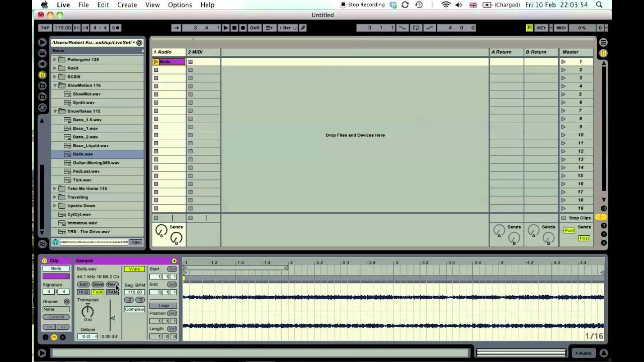The height and width of the screenshot is (362, 644).
Task: Toggle the OVR overdub switch
Action: (255, 28)
